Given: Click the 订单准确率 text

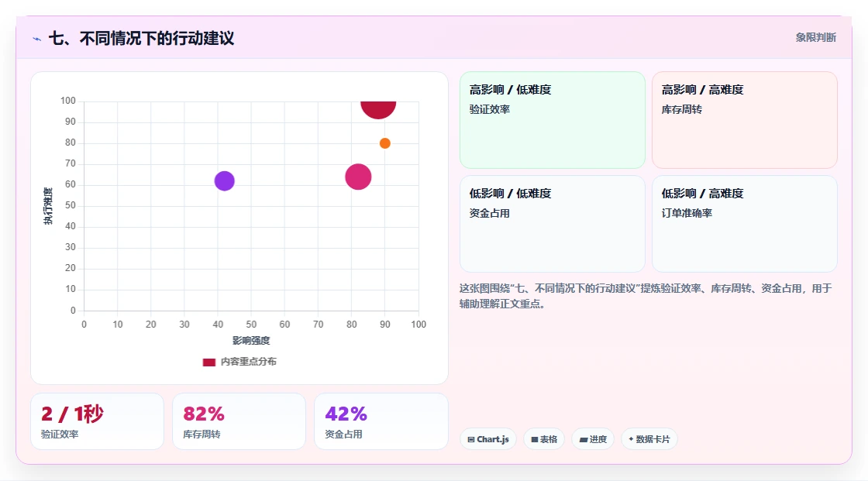Looking at the screenshot, I should pyautogui.click(x=687, y=213).
